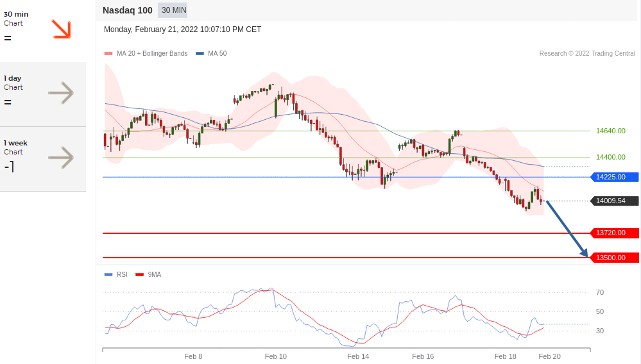Click the 14400.00 resistance level label
The width and height of the screenshot is (641, 364).
pos(611,157)
